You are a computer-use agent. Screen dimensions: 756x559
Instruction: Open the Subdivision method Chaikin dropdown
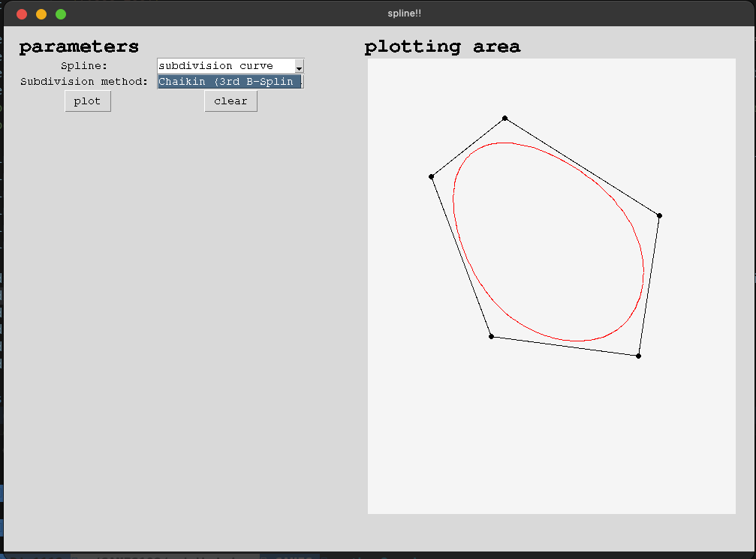point(230,81)
